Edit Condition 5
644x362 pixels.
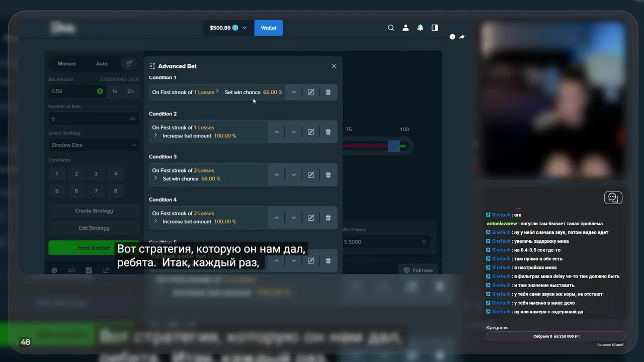311,260
